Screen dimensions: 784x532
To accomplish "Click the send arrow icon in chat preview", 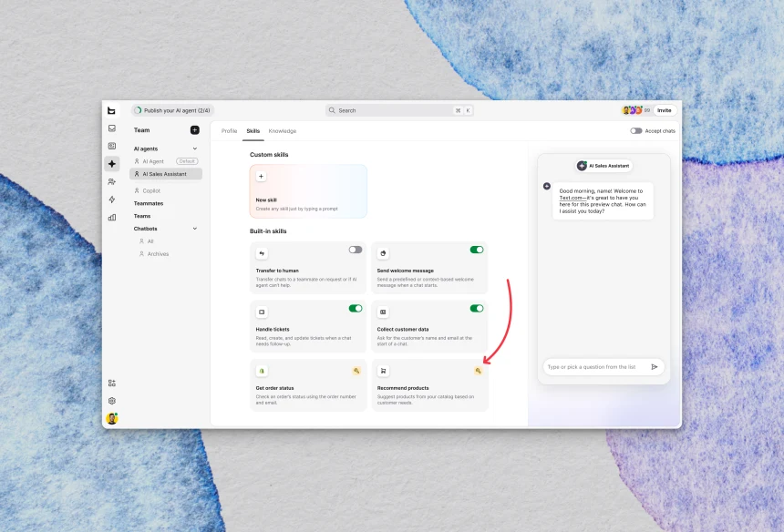I will tap(655, 366).
